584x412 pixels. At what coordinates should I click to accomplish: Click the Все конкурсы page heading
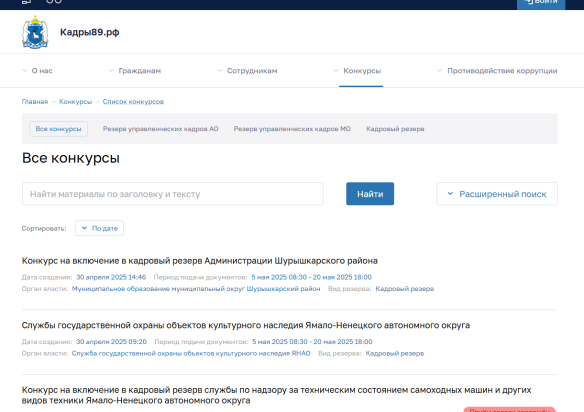tap(71, 158)
